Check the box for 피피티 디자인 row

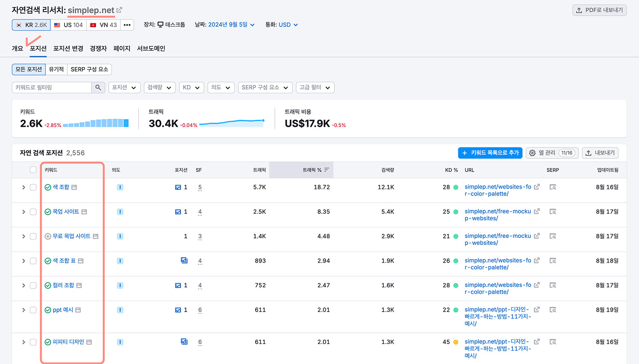coord(33,342)
